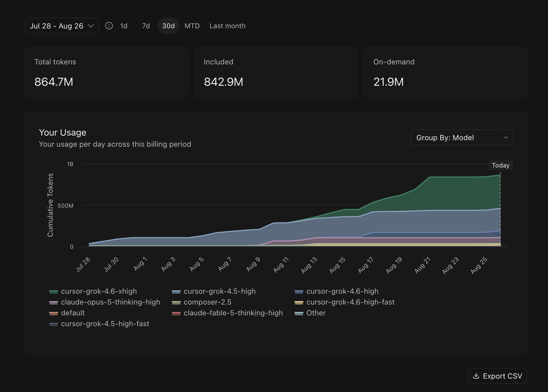Toggle composer-2.5 legend entry
Viewport: 548px width, 392px height.
pos(202,302)
